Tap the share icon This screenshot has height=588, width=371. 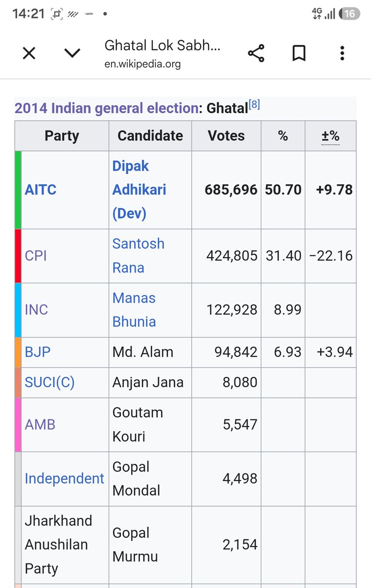tap(256, 53)
